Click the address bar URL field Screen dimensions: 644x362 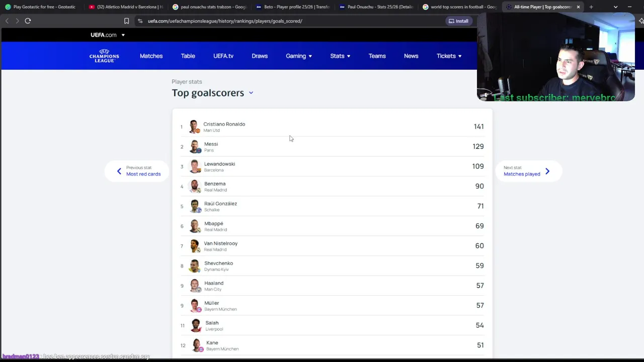click(292, 21)
